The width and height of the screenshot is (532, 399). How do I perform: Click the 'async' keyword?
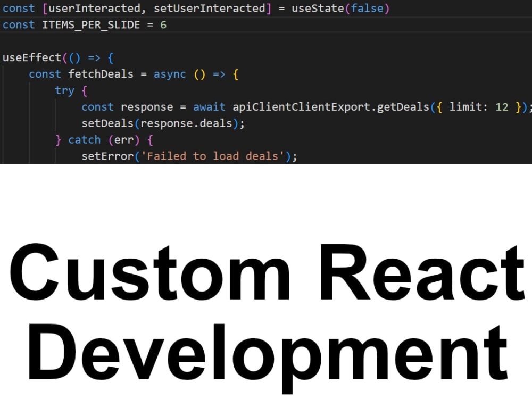click(170, 74)
